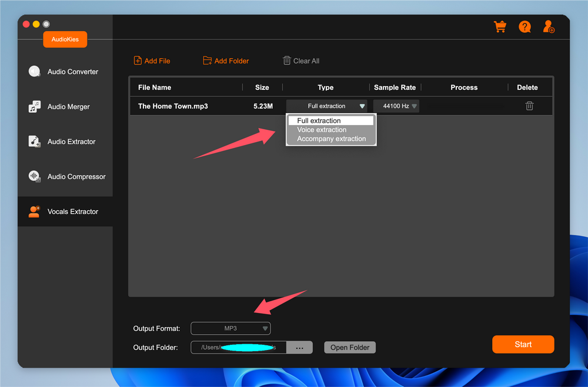
Task: Click Add Folder in the toolbar
Action: 226,61
